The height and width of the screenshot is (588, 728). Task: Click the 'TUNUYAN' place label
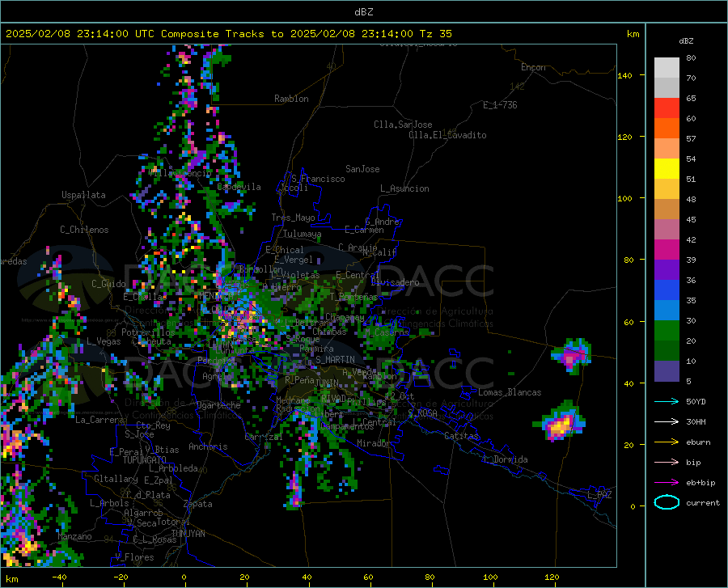pyautogui.click(x=188, y=534)
